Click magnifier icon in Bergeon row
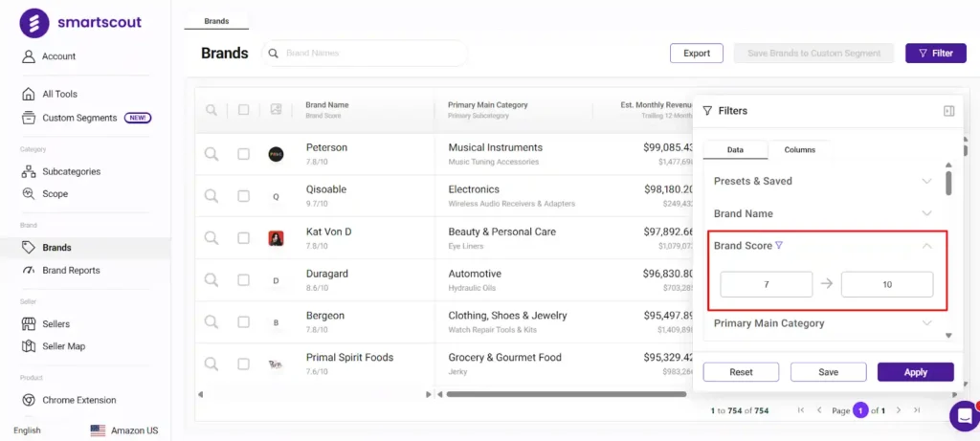 (212, 321)
